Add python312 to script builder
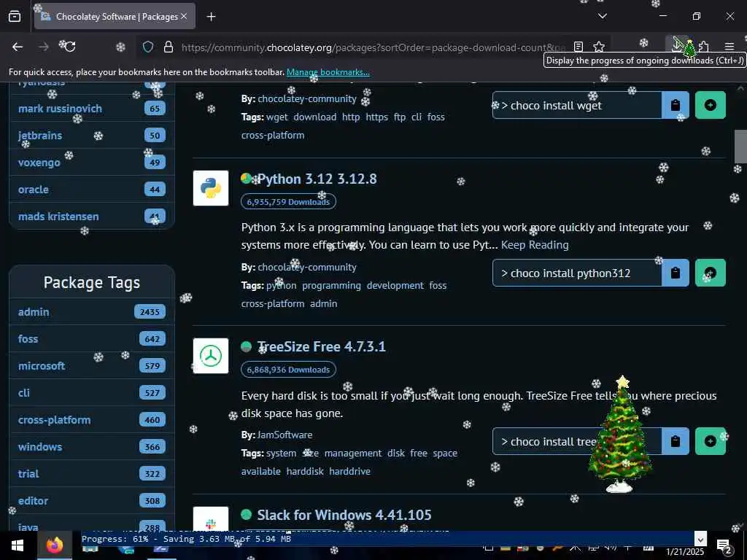Screen dimensions: 747x560 [x=711, y=273]
